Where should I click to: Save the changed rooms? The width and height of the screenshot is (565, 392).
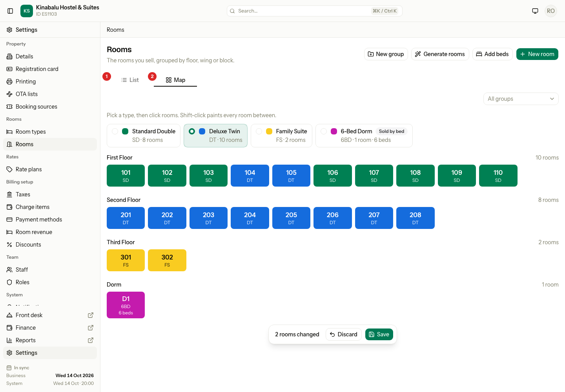coord(379,334)
